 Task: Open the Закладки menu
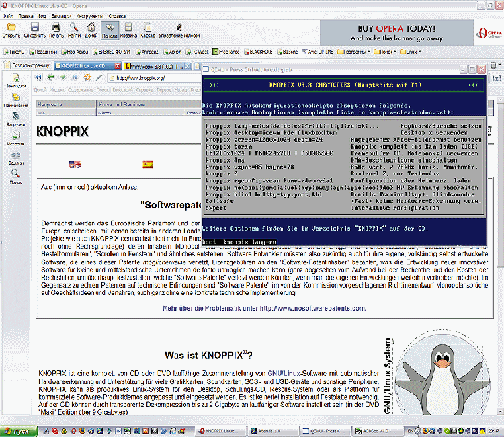(60, 16)
